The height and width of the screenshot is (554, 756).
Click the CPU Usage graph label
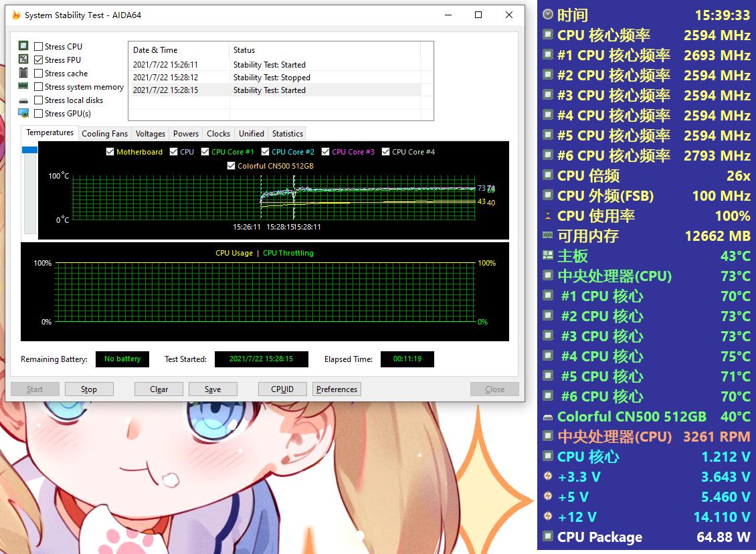coord(234,253)
